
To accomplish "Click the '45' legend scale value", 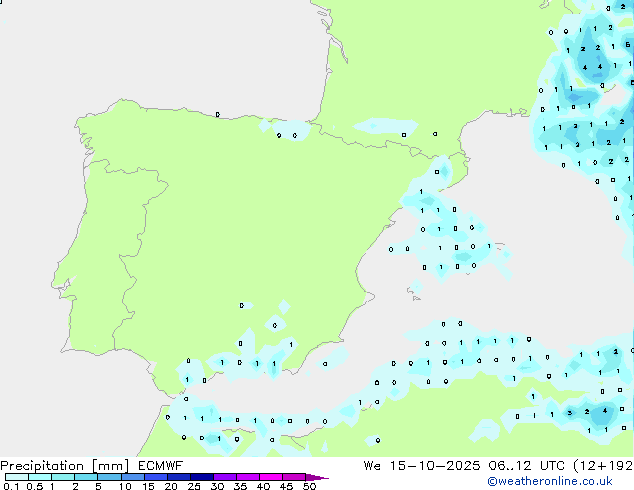I will 286,486.
